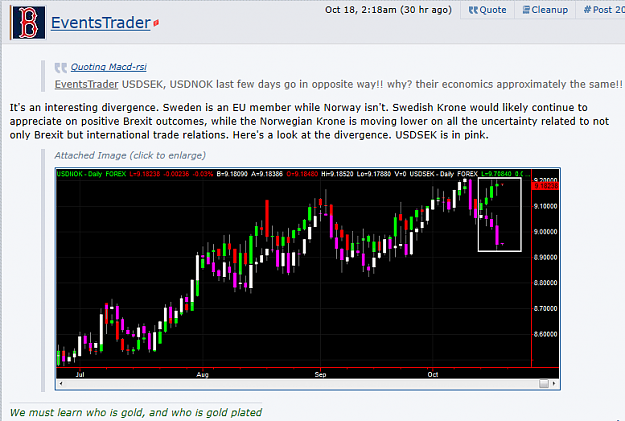Image resolution: width=625 pixels, height=421 pixels.
Task: Click the Aug label on chart time axis
Action: [202, 374]
